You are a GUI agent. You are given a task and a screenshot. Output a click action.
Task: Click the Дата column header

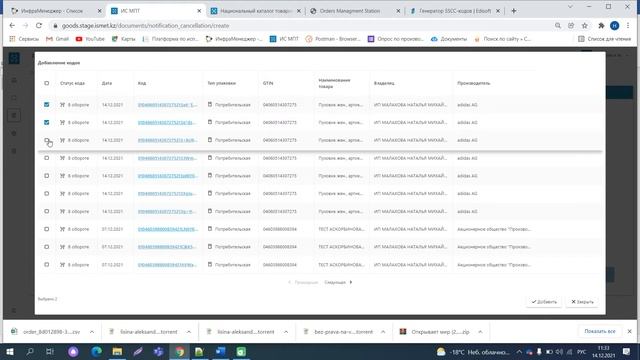click(x=107, y=83)
